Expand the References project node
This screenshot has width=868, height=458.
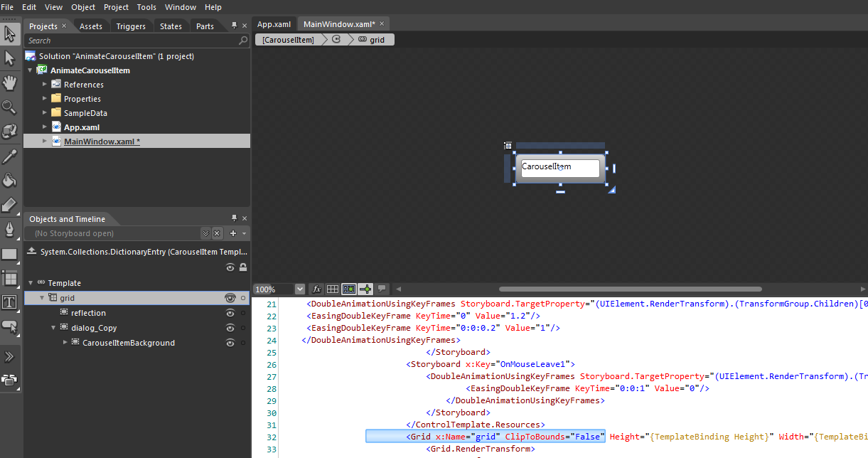(44, 85)
